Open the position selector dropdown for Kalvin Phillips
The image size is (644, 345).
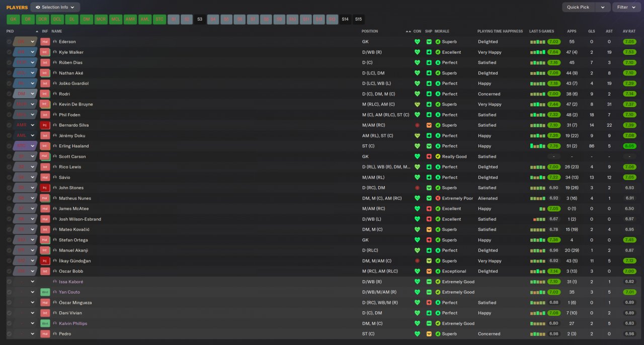coord(33,323)
